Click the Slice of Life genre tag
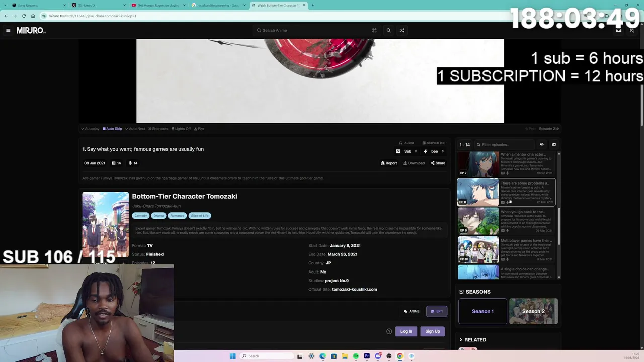Viewport: 644px width, 362px height. click(200, 216)
